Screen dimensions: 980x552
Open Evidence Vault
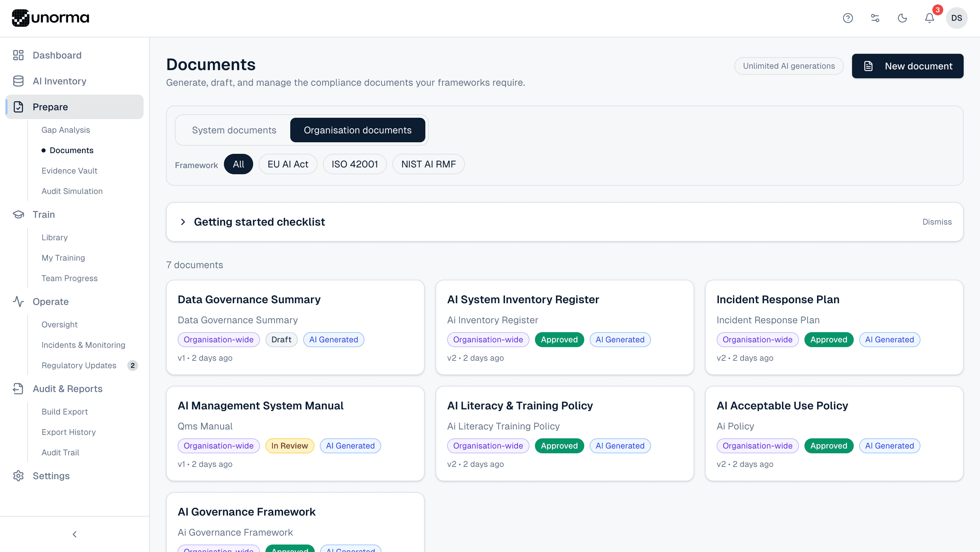tap(69, 171)
